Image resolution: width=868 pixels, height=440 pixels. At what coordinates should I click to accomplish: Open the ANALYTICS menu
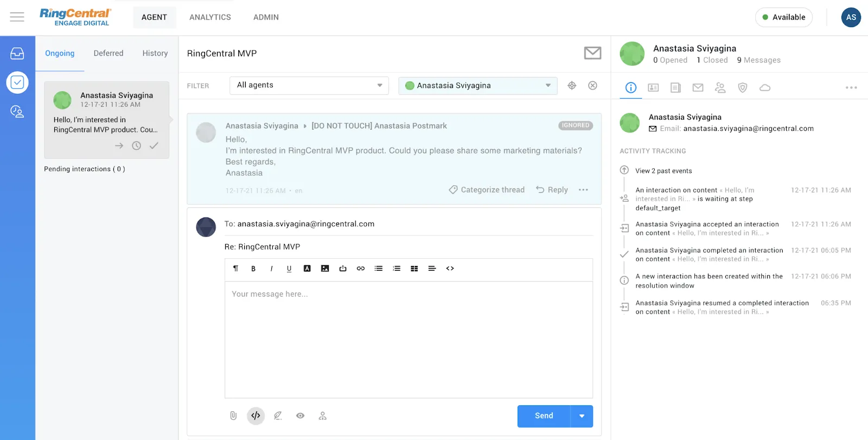(210, 17)
